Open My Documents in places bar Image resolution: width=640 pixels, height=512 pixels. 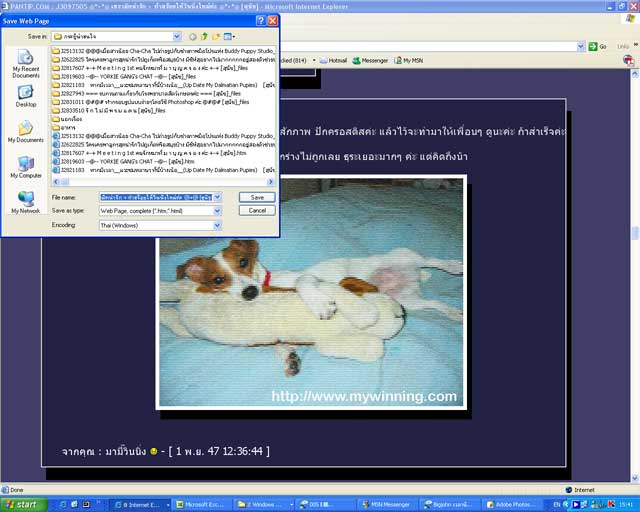(x=26, y=131)
